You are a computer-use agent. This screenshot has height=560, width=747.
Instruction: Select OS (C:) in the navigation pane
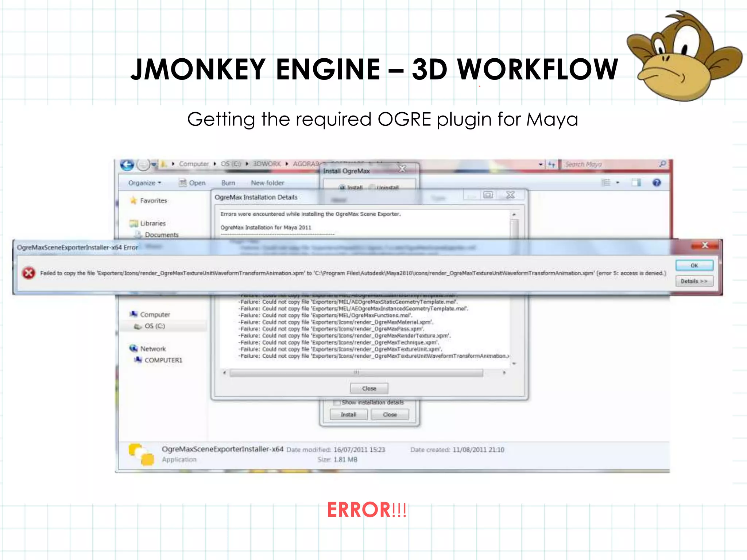(x=155, y=326)
